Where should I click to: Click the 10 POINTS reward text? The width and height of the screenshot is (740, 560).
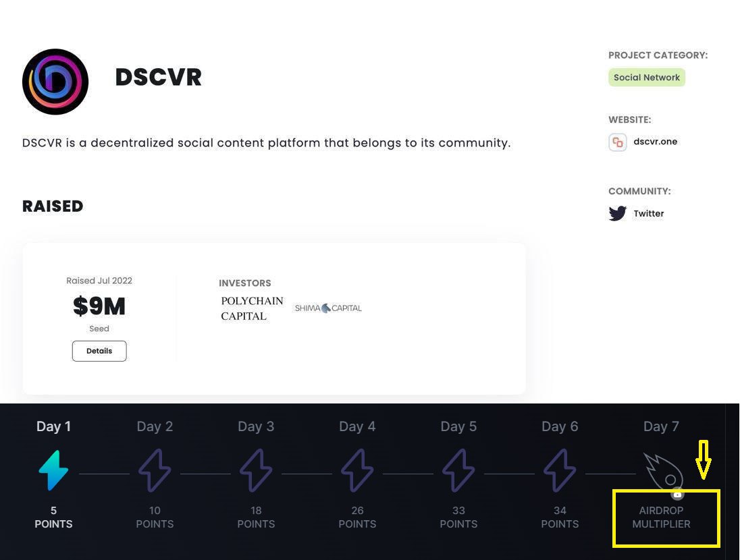[155, 517]
